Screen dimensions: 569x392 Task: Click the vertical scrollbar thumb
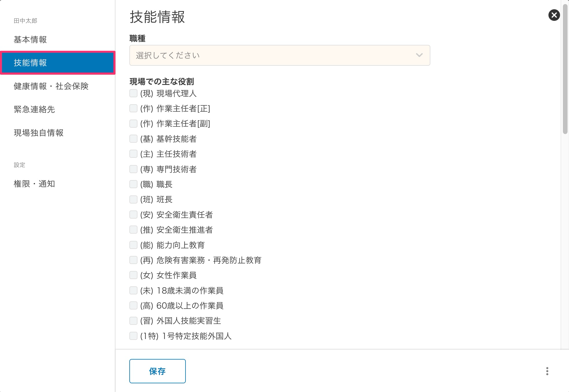click(565, 69)
